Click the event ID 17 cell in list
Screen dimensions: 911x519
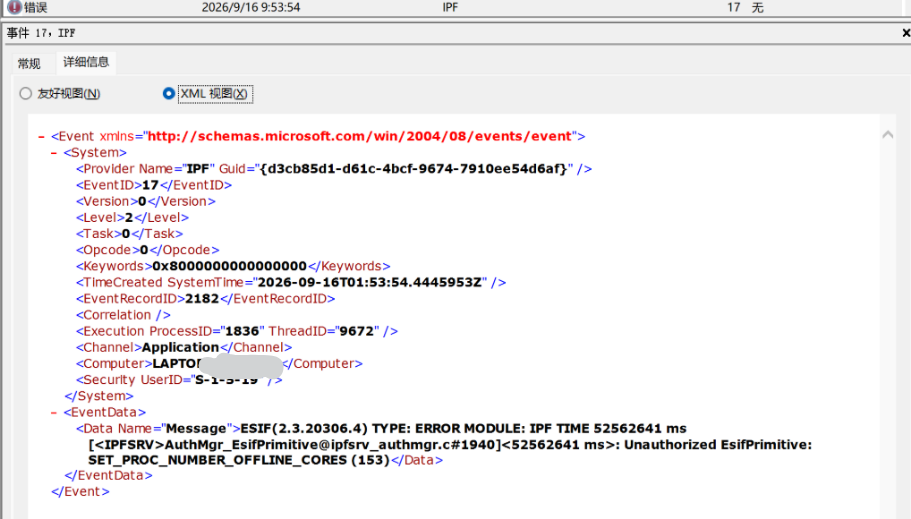click(733, 8)
